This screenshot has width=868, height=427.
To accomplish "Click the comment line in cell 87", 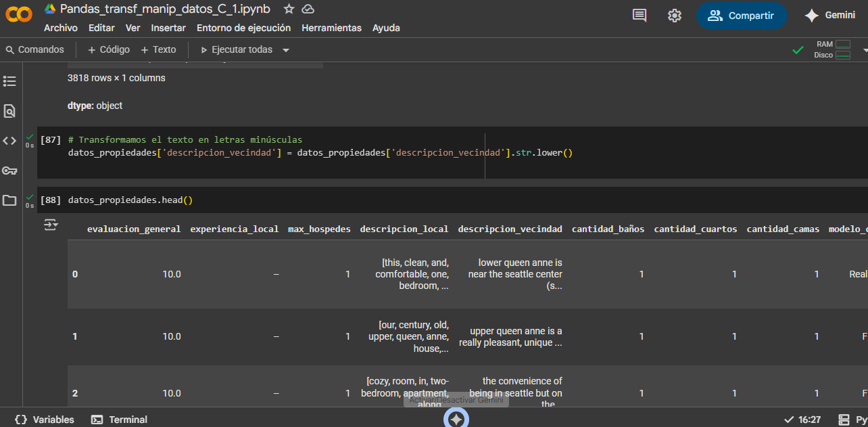I will (185, 140).
